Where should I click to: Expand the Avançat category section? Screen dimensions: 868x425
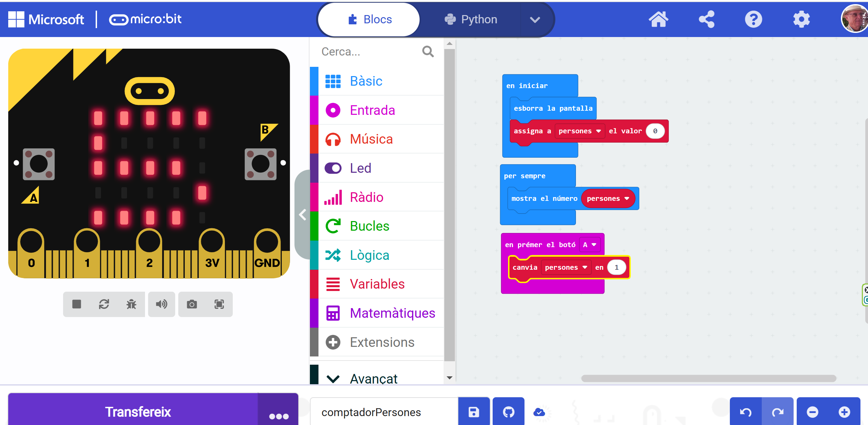(x=373, y=378)
